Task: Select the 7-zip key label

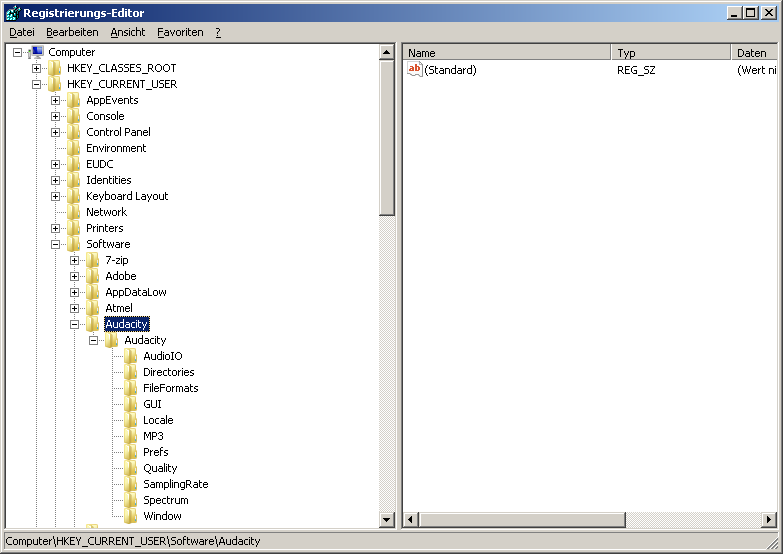Action: click(x=117, y=260)
